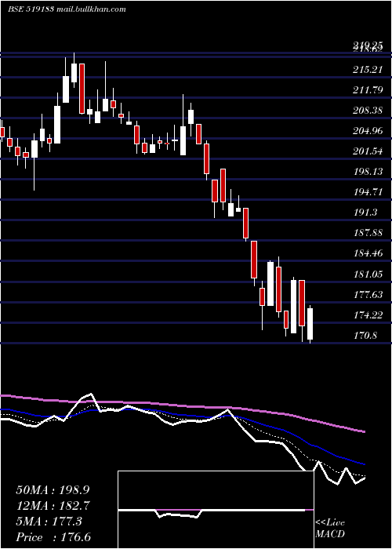Click the BSE 519183 chart title
The width and height of the screenshot is (392, 549).
point(67,9)
